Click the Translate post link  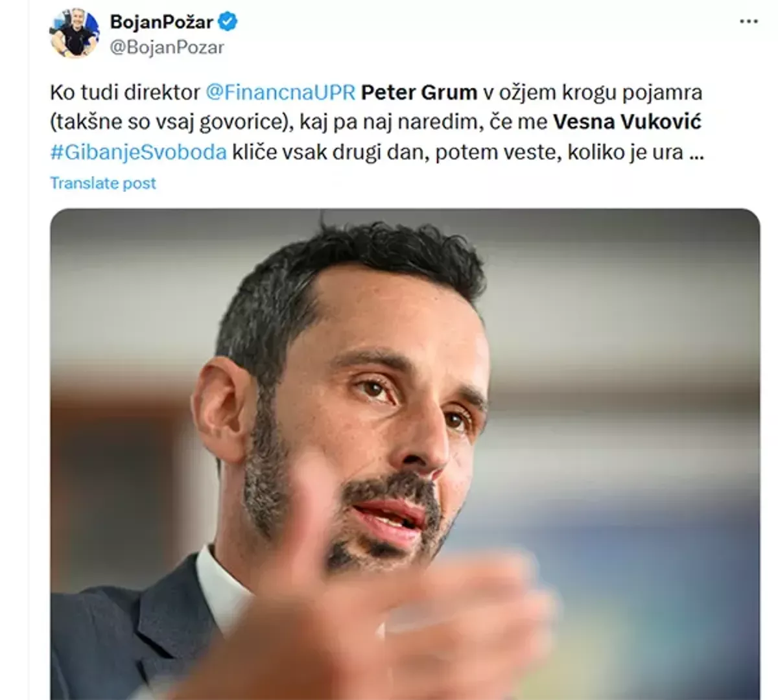(x=103, y=183)
